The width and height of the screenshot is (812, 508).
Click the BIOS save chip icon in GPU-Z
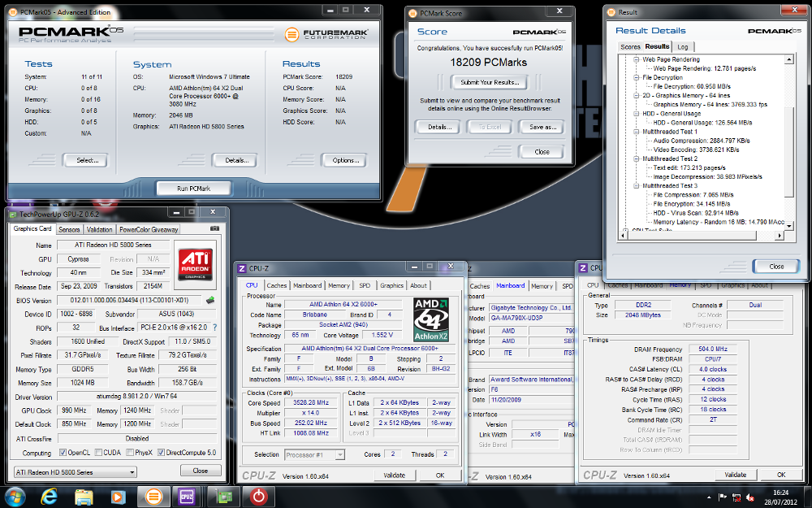(210, 300)
